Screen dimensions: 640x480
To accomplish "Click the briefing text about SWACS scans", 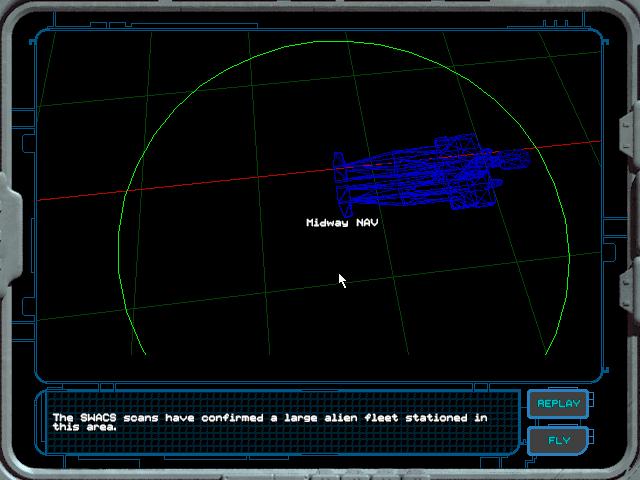I will click(270, 422).
